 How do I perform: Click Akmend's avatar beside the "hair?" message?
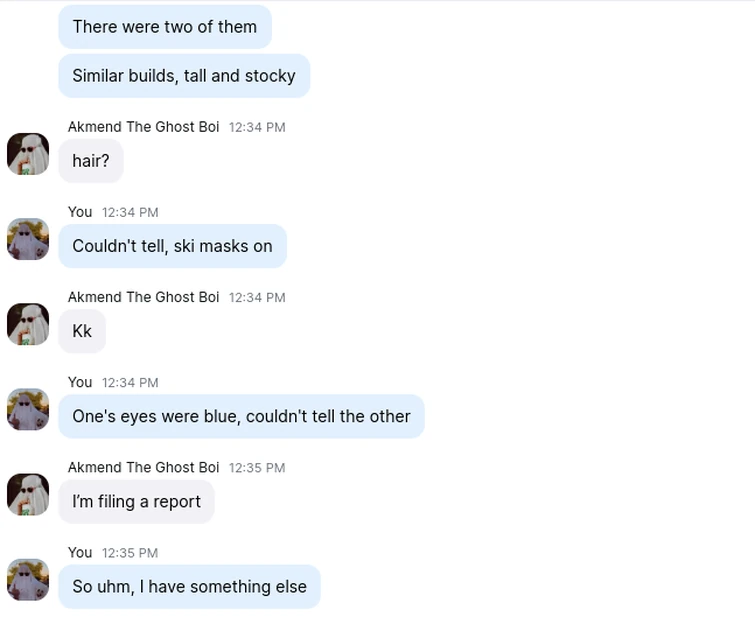coord(28,154)
